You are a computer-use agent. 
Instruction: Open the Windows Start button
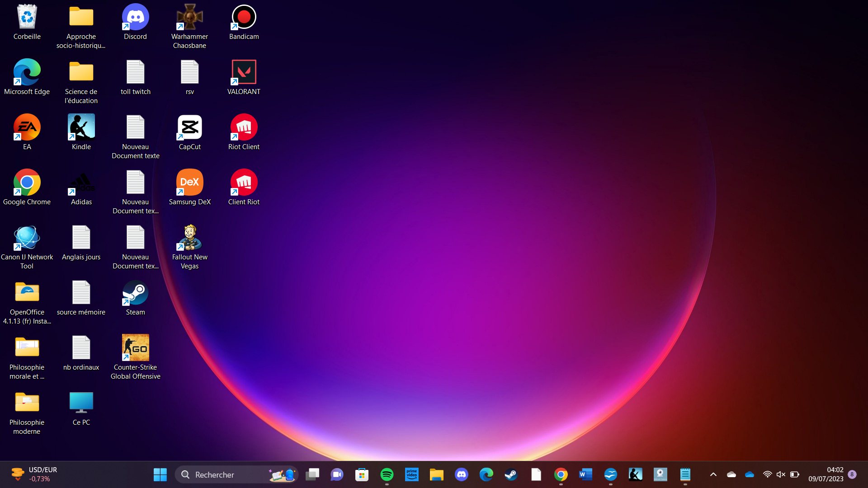160,474
